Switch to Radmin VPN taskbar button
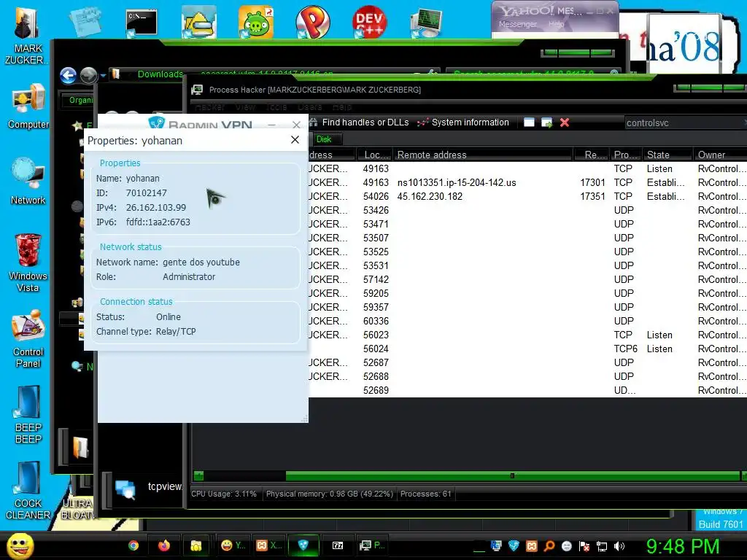 click(x=303, y=545)
